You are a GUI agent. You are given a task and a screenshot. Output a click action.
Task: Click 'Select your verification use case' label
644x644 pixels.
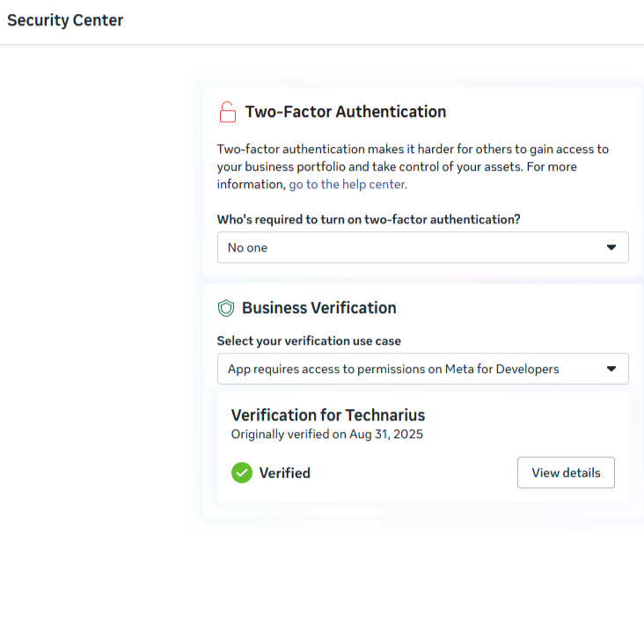tap(309, 340)
